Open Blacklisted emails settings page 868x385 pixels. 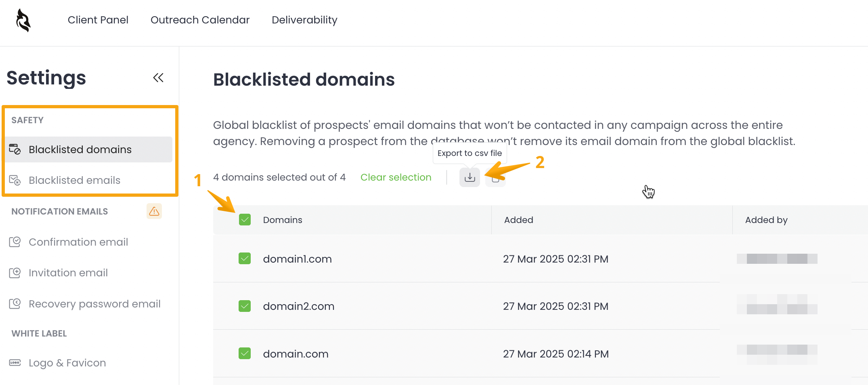pyautogui.click(x=75, y=180)
